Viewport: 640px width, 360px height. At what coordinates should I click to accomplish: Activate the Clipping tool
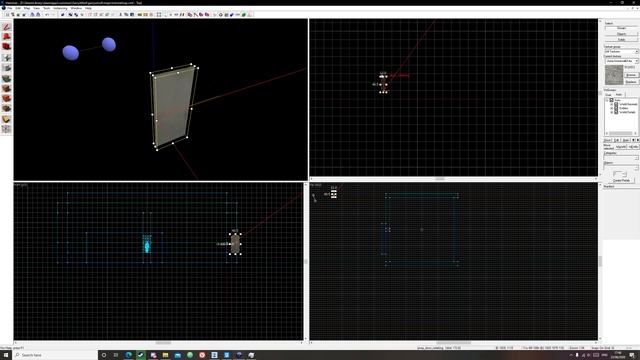click(6, 119)
